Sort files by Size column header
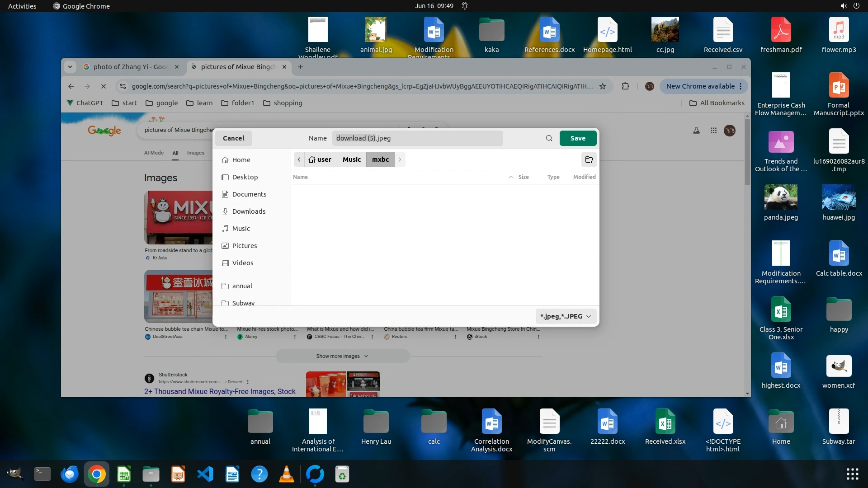Image resolution: width=868 pixels, height=488 pixels. [x=523, y=177]
